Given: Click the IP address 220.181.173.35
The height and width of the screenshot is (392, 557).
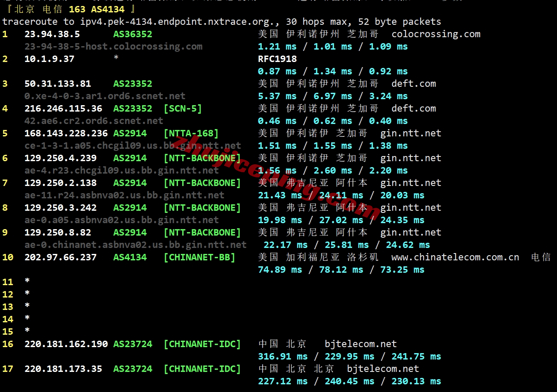Looking at the screenshot, I should pyautogui.click(x=63, y=369).
